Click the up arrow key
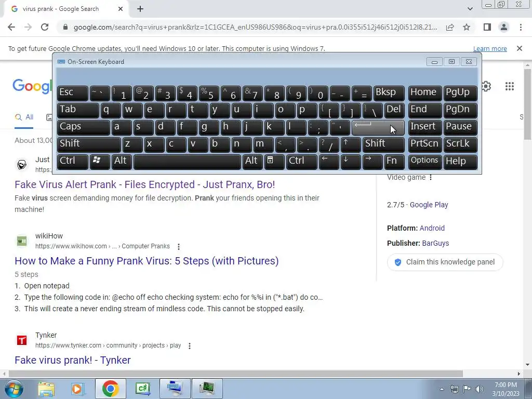 coord(351,144)
